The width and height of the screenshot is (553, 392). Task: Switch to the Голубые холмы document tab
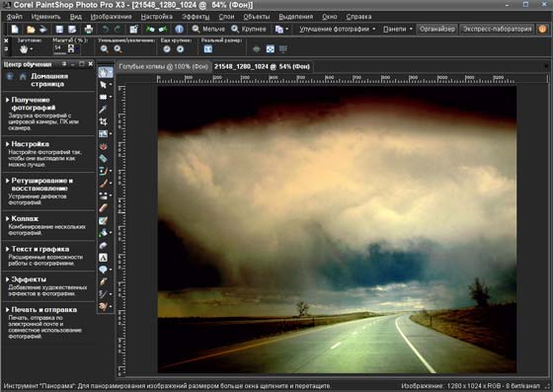point(163,66)
